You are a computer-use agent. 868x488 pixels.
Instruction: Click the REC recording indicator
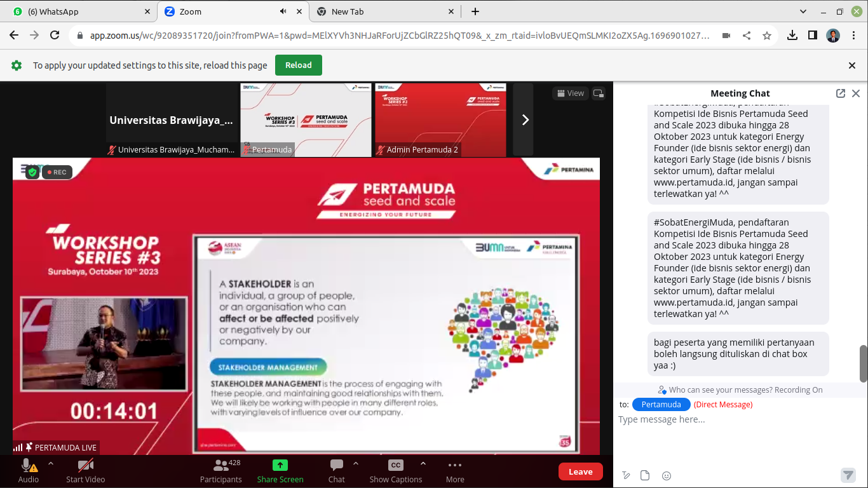[x=57, y=172]
